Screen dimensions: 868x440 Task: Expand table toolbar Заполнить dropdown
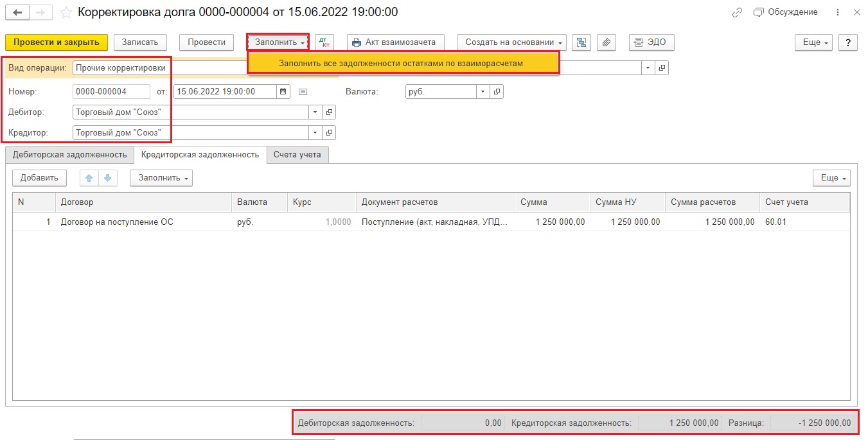coord(161,178)
